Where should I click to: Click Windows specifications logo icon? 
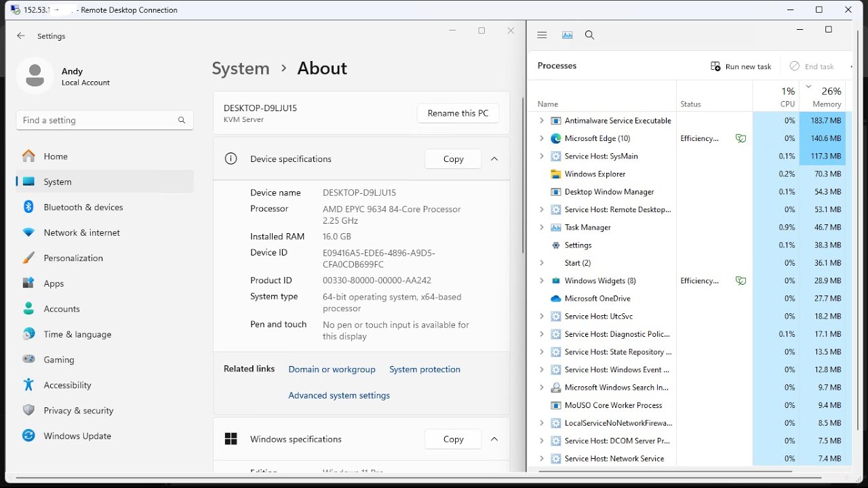[x=231, y=439]
